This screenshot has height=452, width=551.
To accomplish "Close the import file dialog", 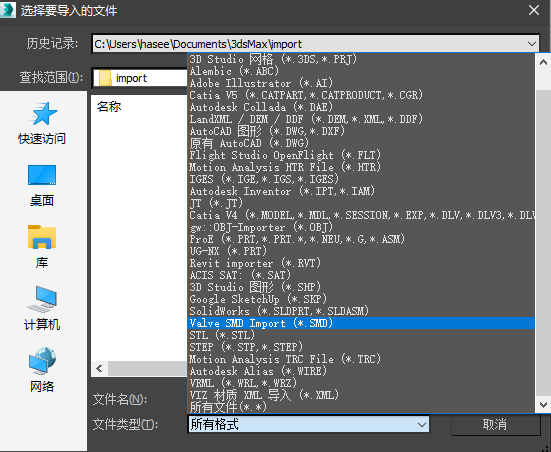I will pos(534,10).
